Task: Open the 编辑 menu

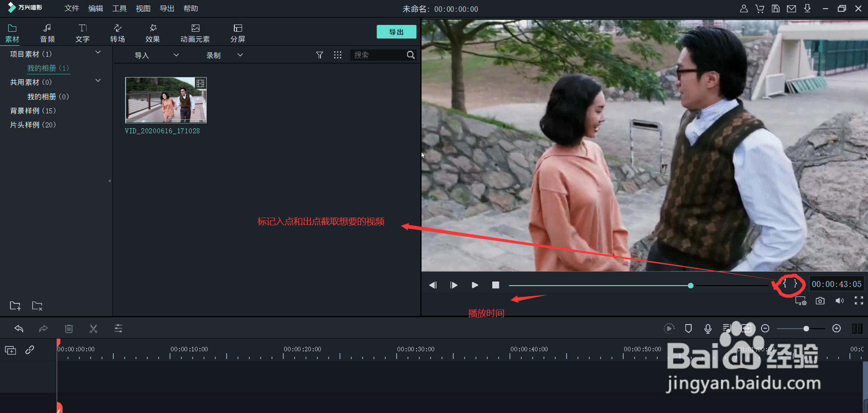Action: [96, 9]
